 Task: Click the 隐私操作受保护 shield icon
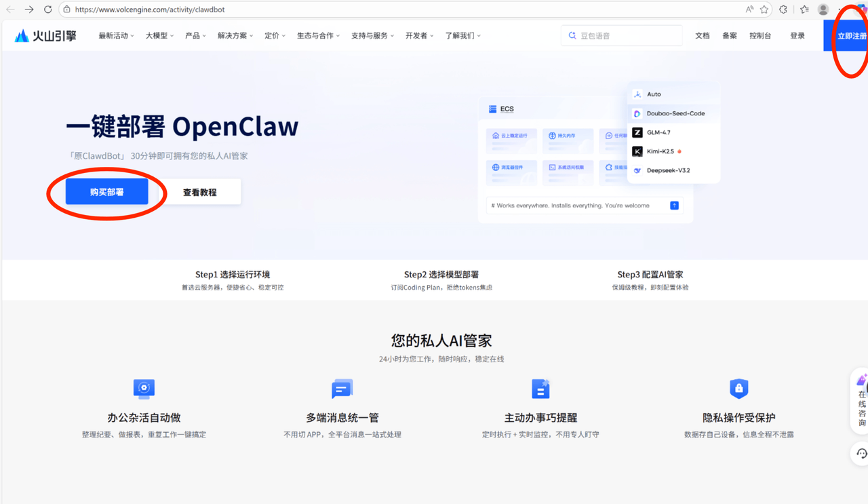(x=738, y=389)
